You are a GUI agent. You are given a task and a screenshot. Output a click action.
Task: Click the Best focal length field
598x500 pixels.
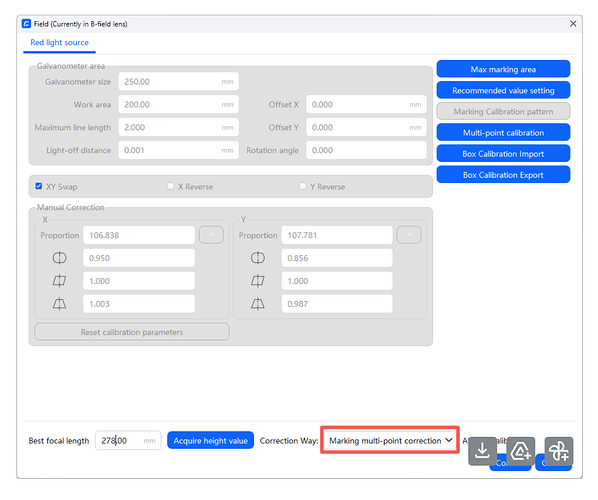128,441
